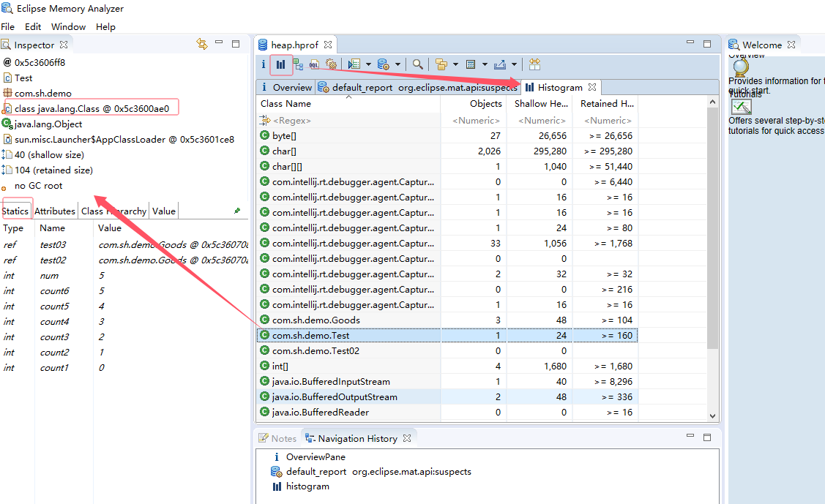Expand the Export dropdown arrow
The width and height of the screenshot is (825, 504).
[514, 64]
